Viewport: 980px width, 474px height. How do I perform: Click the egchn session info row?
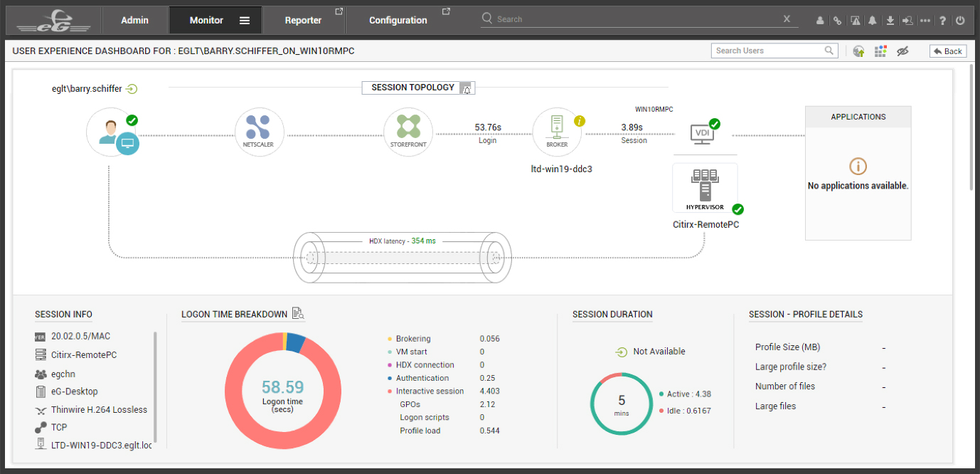(55, 374)
